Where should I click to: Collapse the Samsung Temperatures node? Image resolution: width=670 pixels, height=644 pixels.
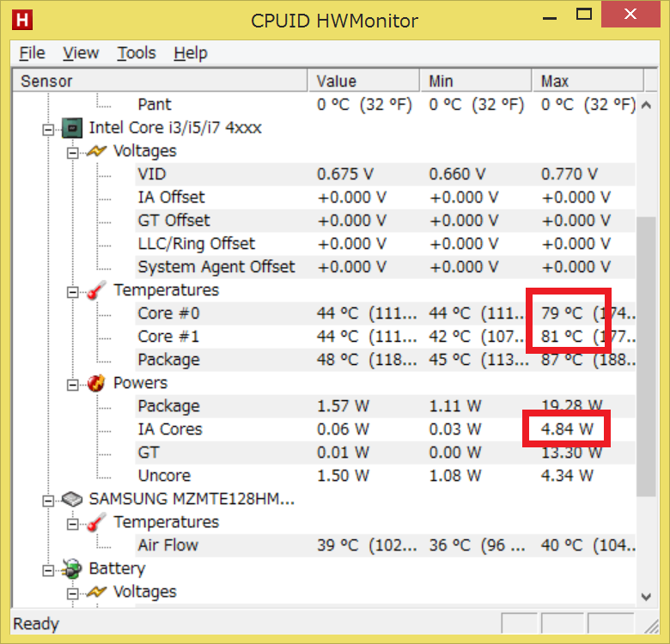(73, 524)
